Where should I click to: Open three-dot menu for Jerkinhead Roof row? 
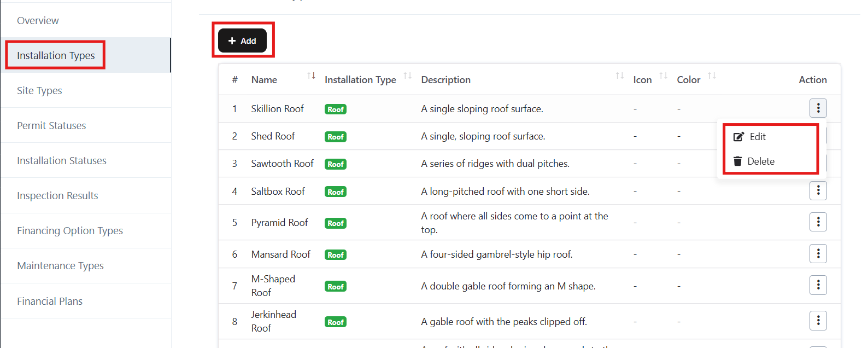click(818, 321)
